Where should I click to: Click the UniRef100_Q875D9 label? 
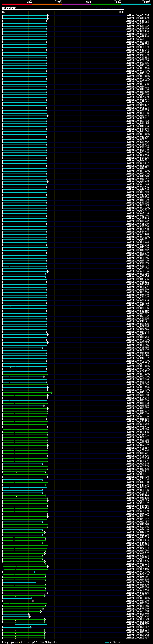point(137,558)
